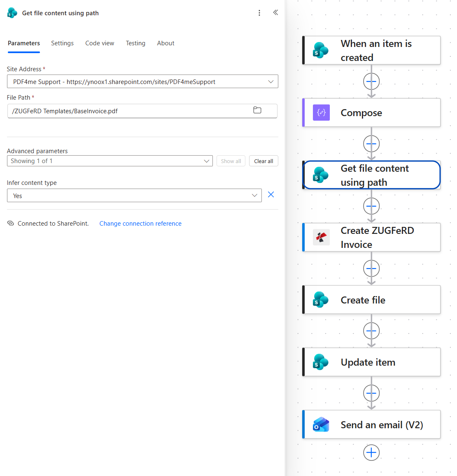This screenshot has height=476, width=457.
Task: Click PDF4me icon on Create ZUGFeRD Invoice
Action: [321, 237]
